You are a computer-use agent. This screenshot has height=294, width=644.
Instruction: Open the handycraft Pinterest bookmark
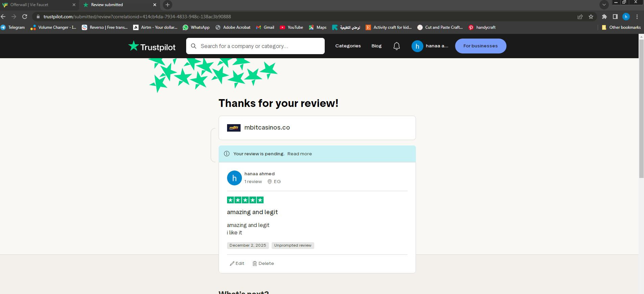click(482, 27)
